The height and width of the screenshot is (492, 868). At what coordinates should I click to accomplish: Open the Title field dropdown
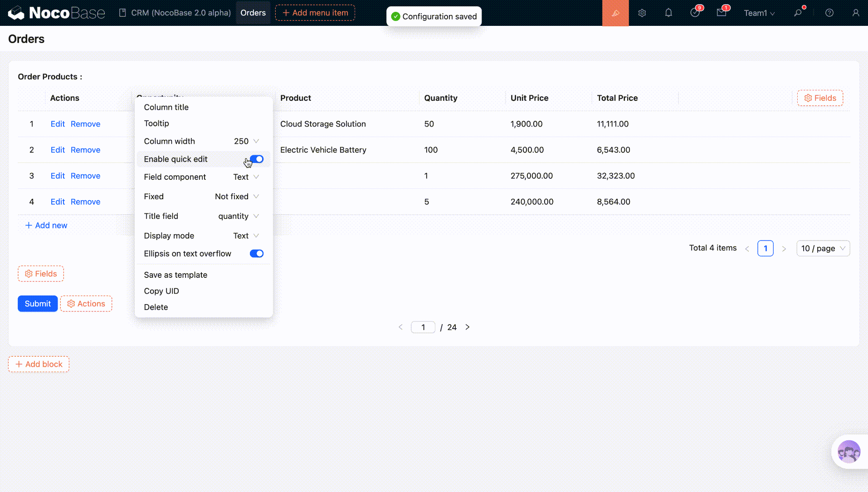[238, 216]
